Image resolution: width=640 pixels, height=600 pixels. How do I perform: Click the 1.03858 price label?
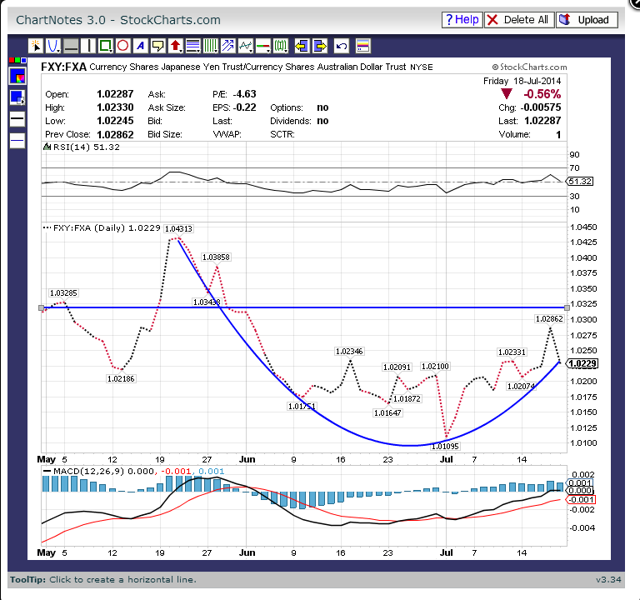pos(216,257)
